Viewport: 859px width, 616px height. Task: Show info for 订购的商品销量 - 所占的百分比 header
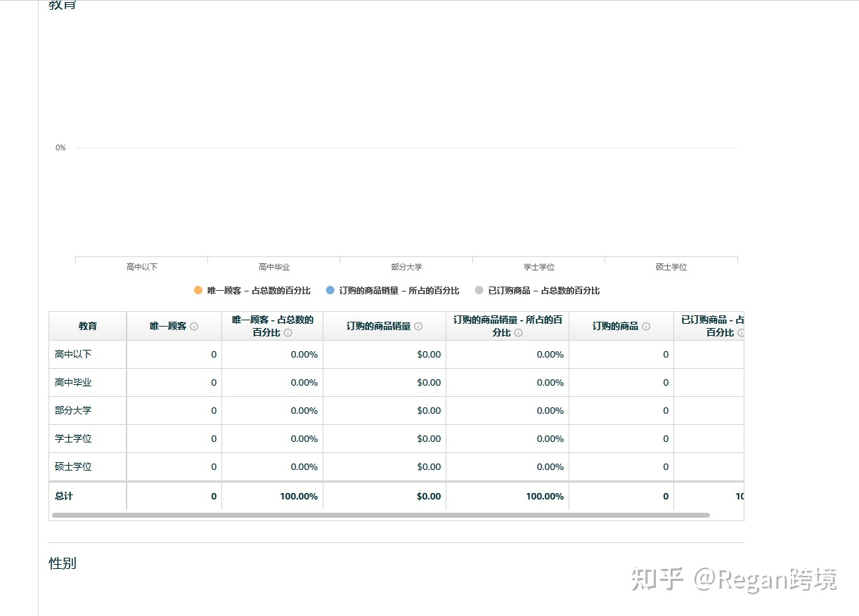point(518,333)
